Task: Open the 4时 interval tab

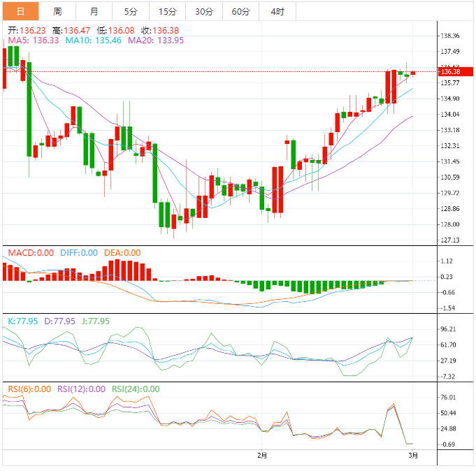Action: click(x=277, y=11)
